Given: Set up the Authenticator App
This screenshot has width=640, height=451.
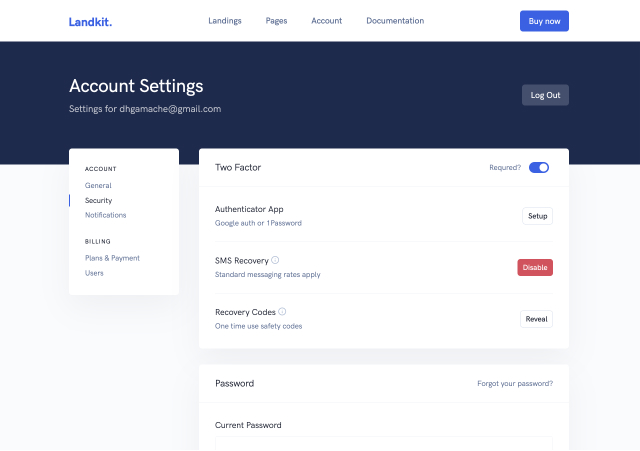Looking at the screenshot, I should (537, 216).
